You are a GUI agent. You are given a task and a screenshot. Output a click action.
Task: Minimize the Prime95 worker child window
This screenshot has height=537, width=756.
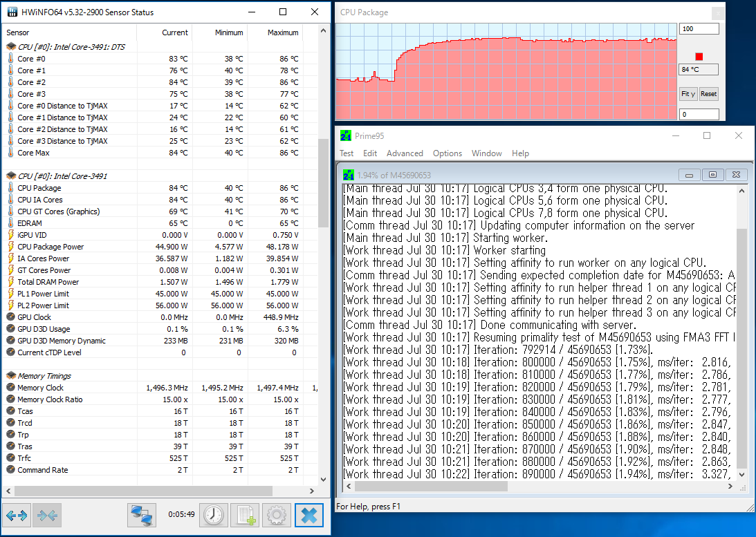tap(689, 175)
